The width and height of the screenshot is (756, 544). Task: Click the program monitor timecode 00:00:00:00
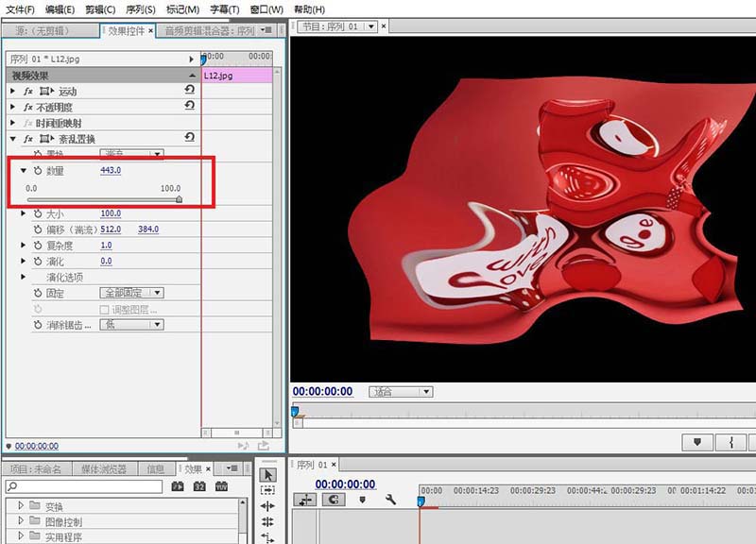point(322,391)
